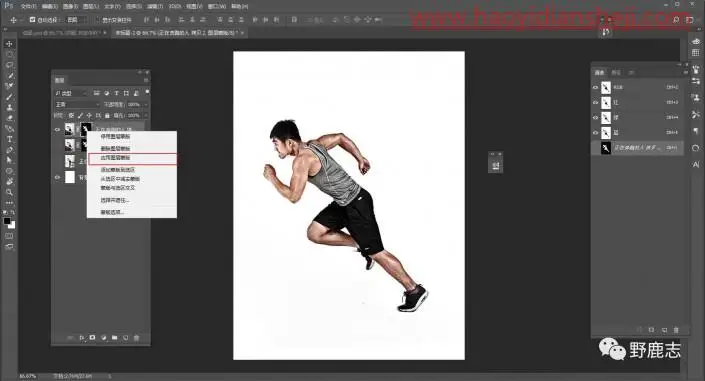Image resolution: width=705 pixels, height=381 pixels.
Task: Click the layer mask thumbnail of top layer
Action: point(85,130)
